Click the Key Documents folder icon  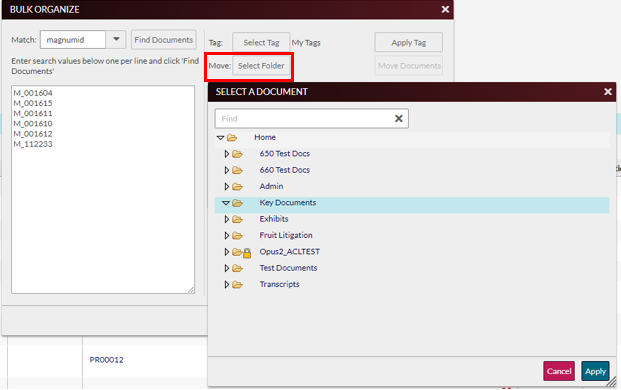[x=237, y=203]
